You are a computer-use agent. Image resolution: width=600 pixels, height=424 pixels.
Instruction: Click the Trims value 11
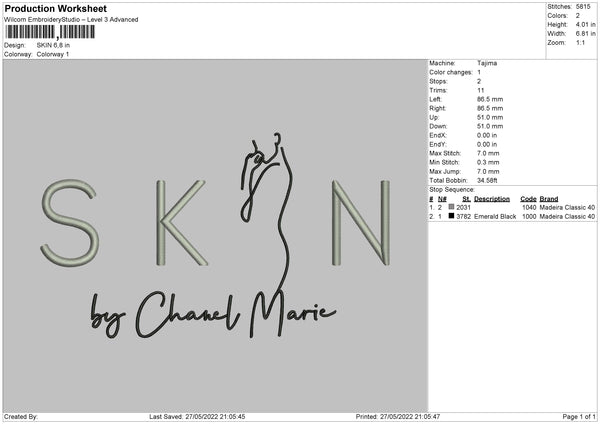pos(481,90)
